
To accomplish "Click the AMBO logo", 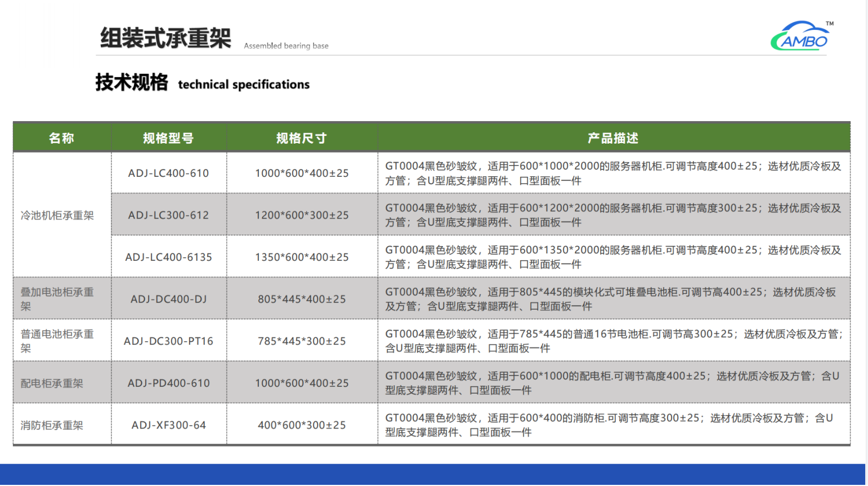I will click(x=801, y=37).
